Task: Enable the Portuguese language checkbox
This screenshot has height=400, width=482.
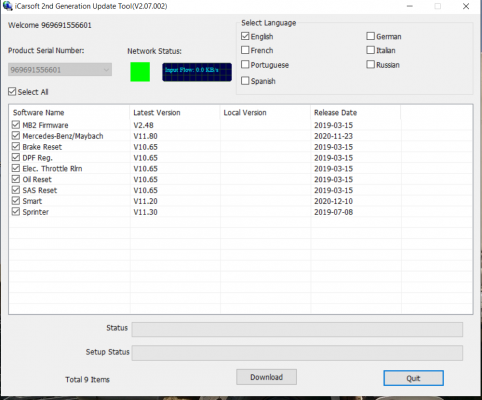Action: (245, 64)
